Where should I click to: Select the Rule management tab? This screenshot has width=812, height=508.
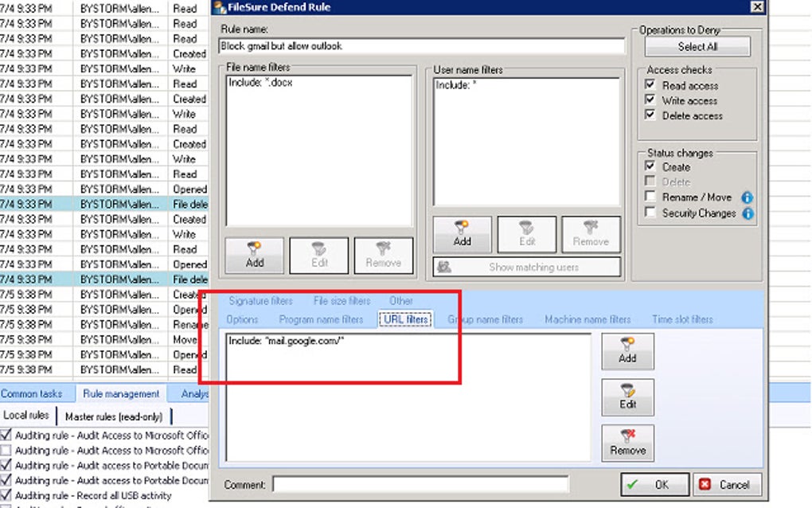[x=121, y=393]
